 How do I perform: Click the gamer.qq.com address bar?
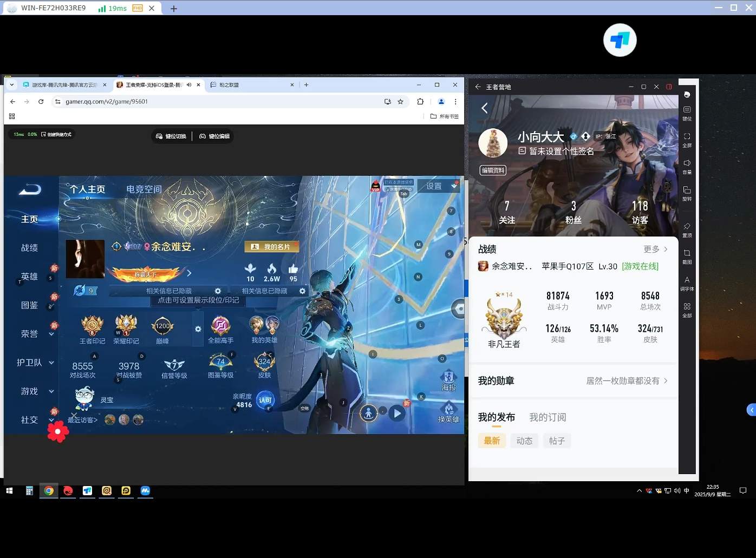pyautogui.click(x=217, y=101)
